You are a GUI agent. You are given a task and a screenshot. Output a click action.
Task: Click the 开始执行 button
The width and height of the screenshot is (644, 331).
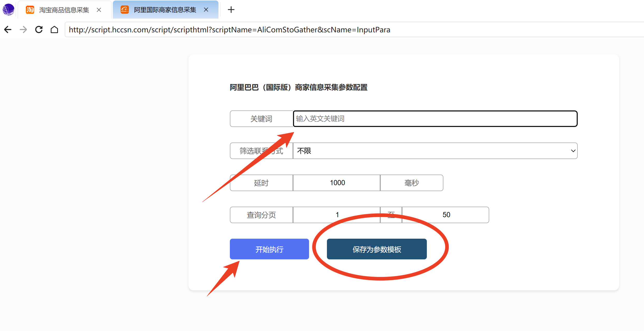coord(269,249)
